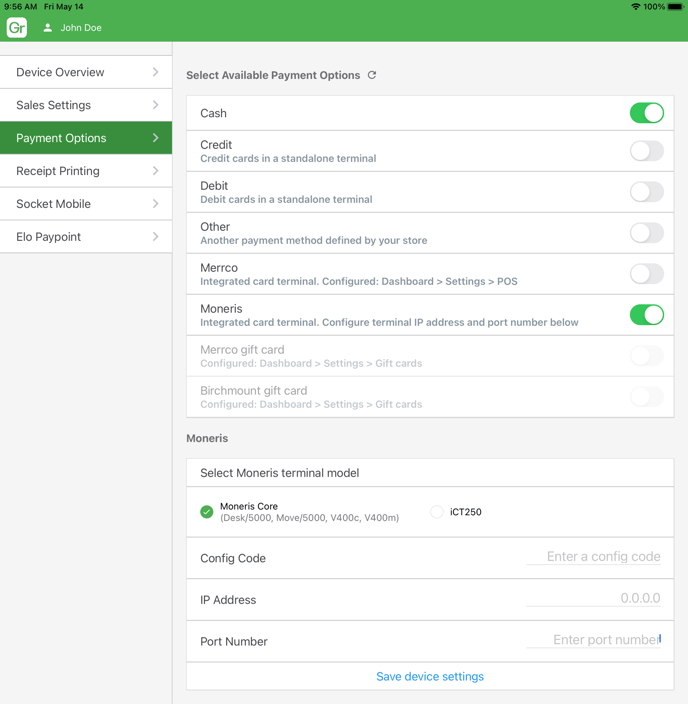This screenshot has height=704, width=688.
Task: Click the 'Merrco gift card' label
Action: [x=242, y=349]
